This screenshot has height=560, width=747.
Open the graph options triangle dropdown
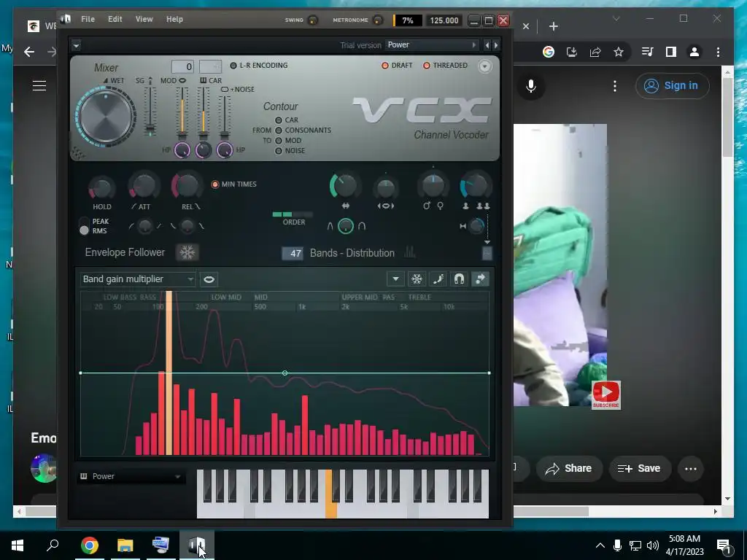click(395, 279)
